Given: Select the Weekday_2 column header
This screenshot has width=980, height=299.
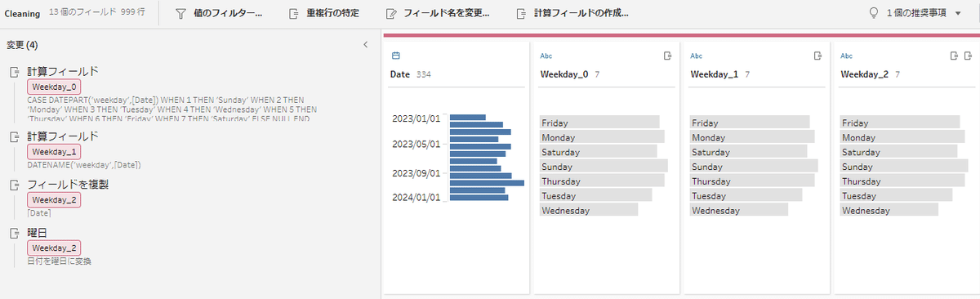Looking at the screenshot, I should coord(864,74).
